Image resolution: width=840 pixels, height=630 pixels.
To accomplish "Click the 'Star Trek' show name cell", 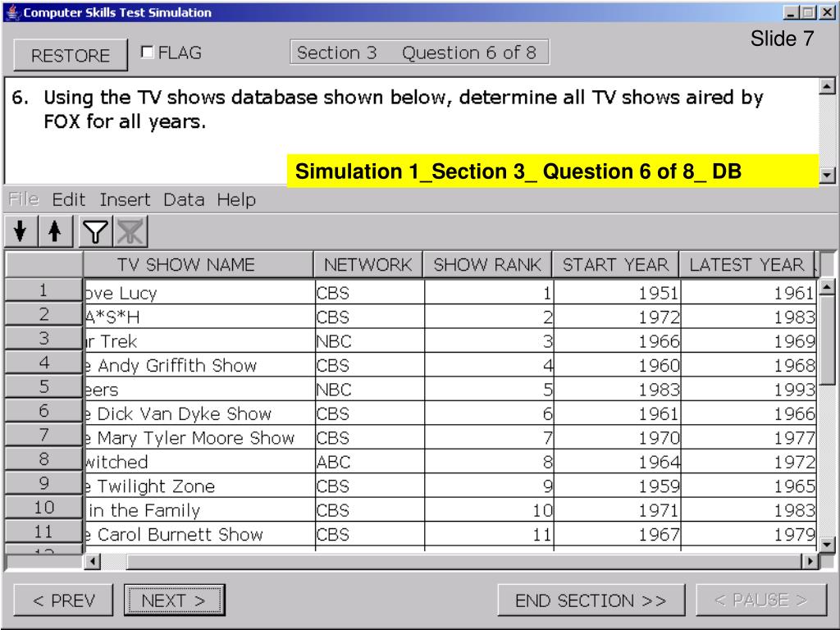I will 199,340.
